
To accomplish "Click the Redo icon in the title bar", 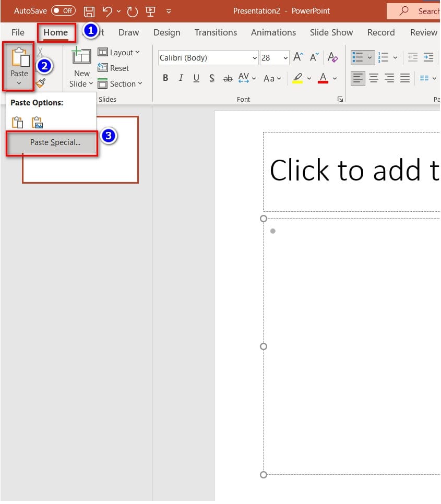I will point(132,11).
